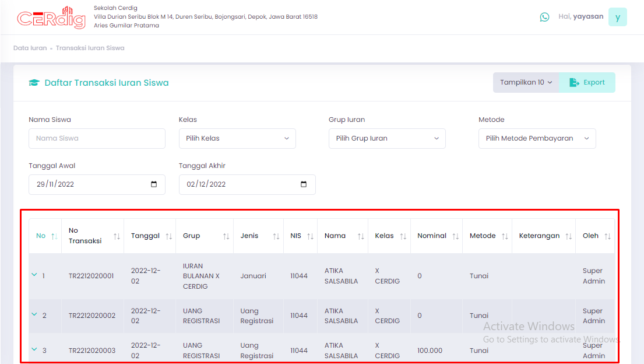Open calendar picker for Tanggal Akhir
The width and height of the screenshot is (644, 364).
point(304,184)
